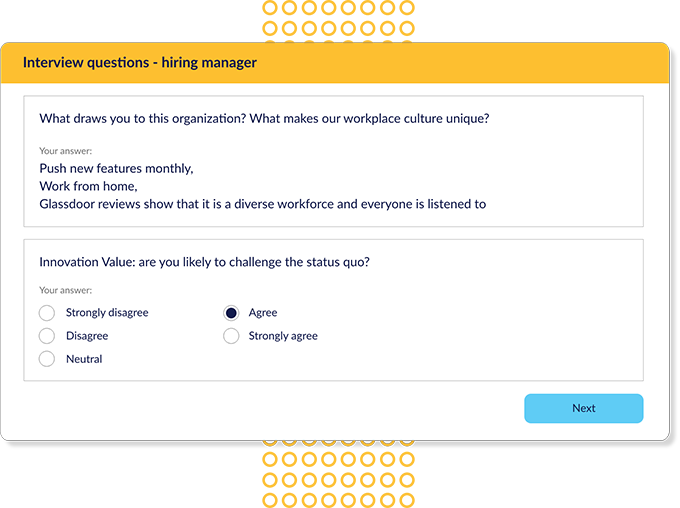Click the 'Work from home' answer line
The width and height of the screenshot is (680, 508).
click(x=88, y=186)
